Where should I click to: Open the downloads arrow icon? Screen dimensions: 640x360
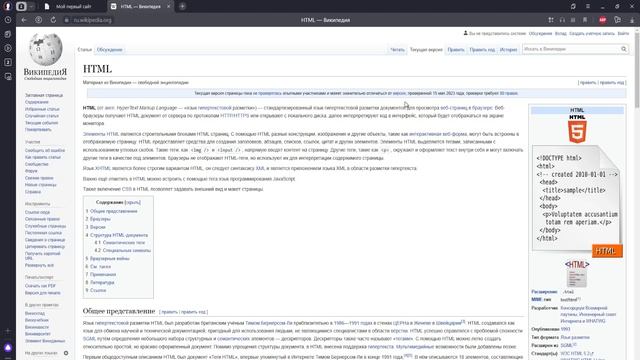tap(632, 20)
